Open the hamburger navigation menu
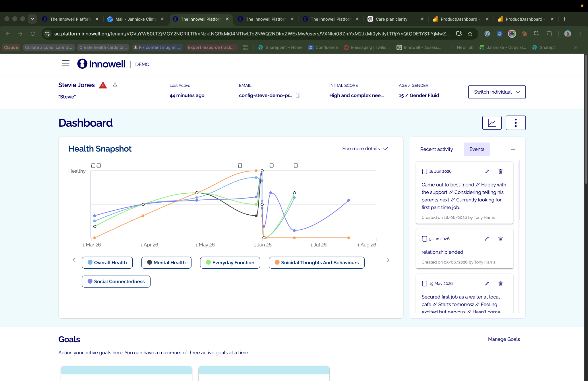The height and width of the screenshot is (381, 588). coord(66,63)
